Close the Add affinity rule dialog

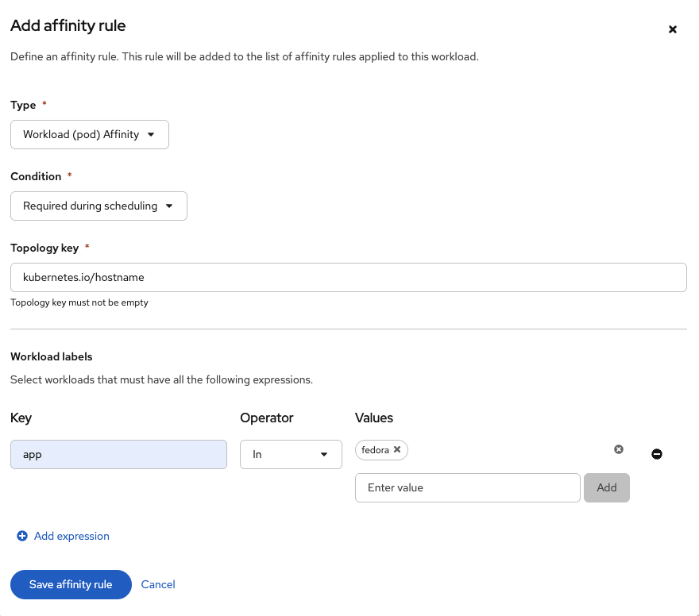[672, 29]
